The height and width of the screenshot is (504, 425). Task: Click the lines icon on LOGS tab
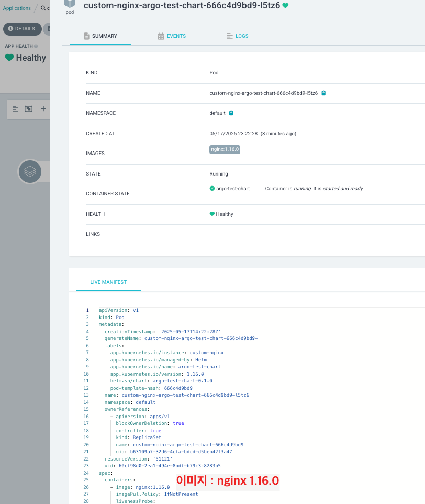[229, 36]
